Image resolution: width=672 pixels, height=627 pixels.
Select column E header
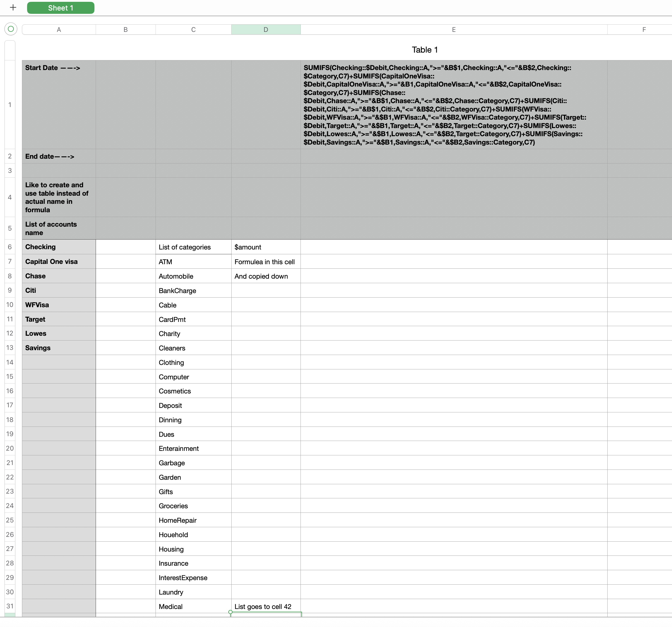[454, 30]
